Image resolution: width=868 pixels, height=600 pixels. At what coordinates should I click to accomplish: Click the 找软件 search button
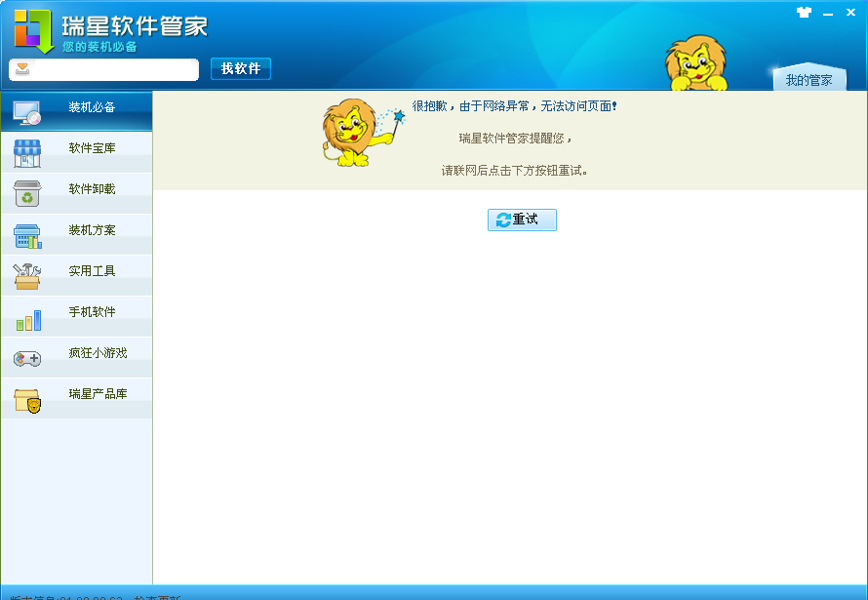point(241,68)
